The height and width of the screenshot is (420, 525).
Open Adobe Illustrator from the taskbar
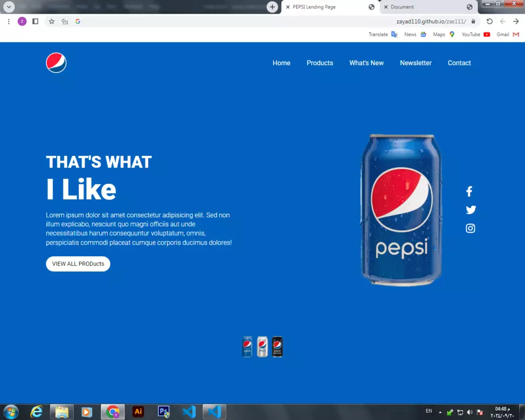[138, 412]
